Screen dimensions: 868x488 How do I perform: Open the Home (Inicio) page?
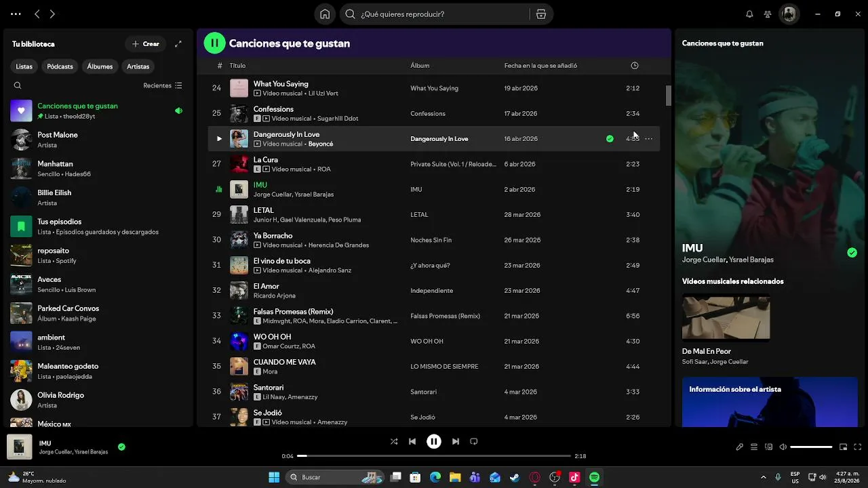tap(325, 14)
